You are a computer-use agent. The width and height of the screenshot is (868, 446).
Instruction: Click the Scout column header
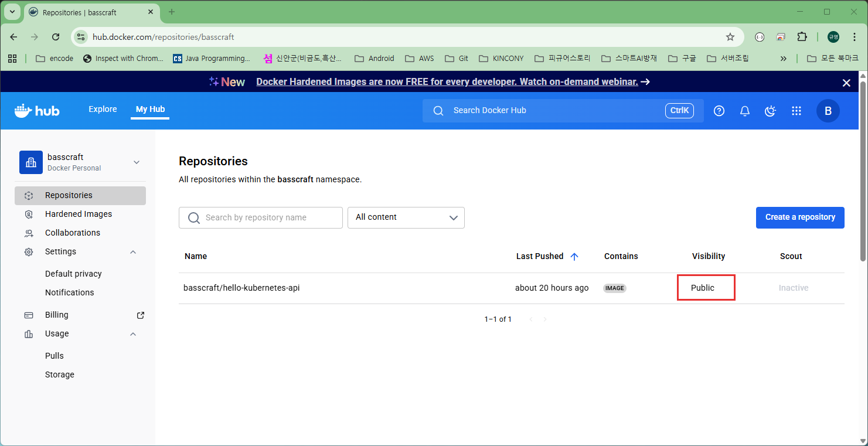tap(791, 257)
